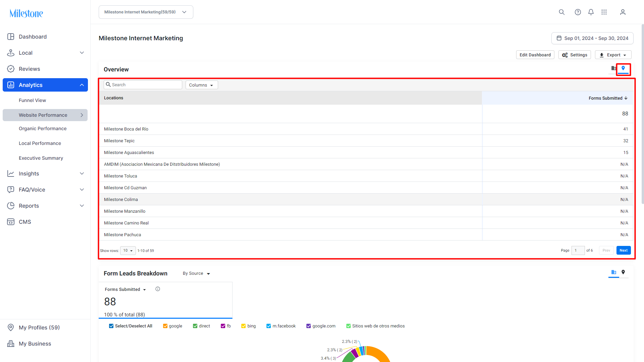Toggle the direct source checkbox

[x=195, y=326]
